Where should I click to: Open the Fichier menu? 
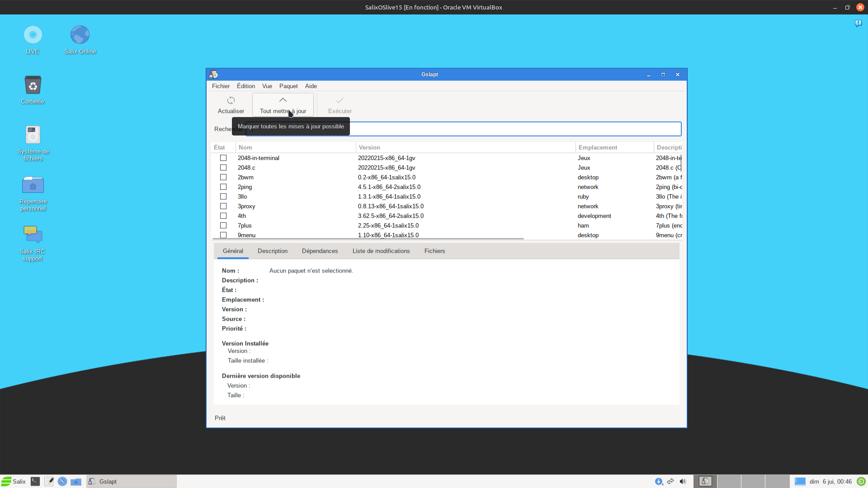221,86
